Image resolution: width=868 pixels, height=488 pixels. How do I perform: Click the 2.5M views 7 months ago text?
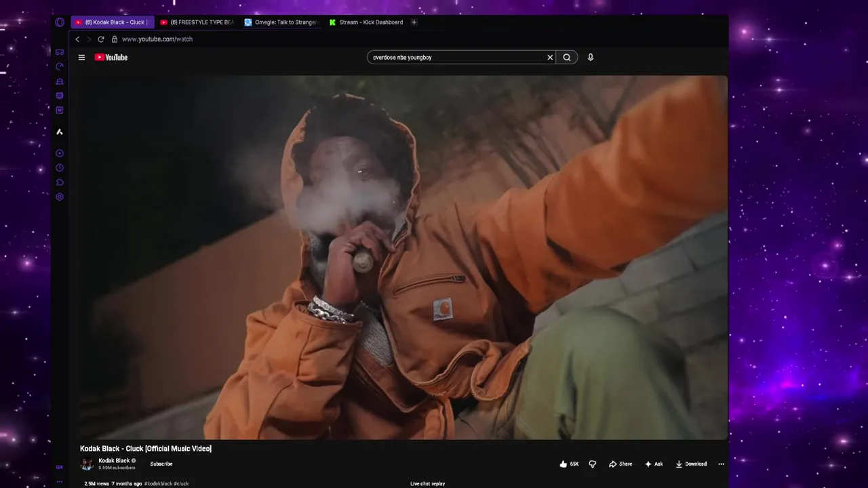[x=113, y=484]
